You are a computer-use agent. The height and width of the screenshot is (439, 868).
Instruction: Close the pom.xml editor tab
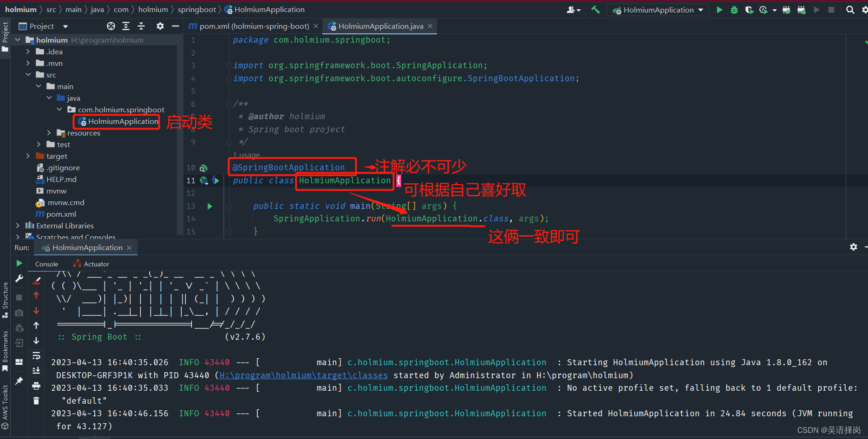point(316,26)
